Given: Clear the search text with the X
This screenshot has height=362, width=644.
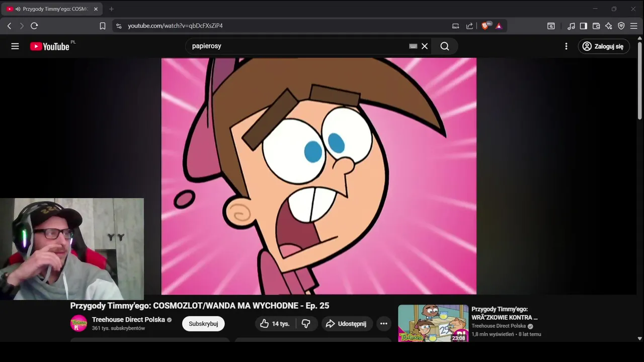Looking at the screenshot, I should (x=425, y=46).
